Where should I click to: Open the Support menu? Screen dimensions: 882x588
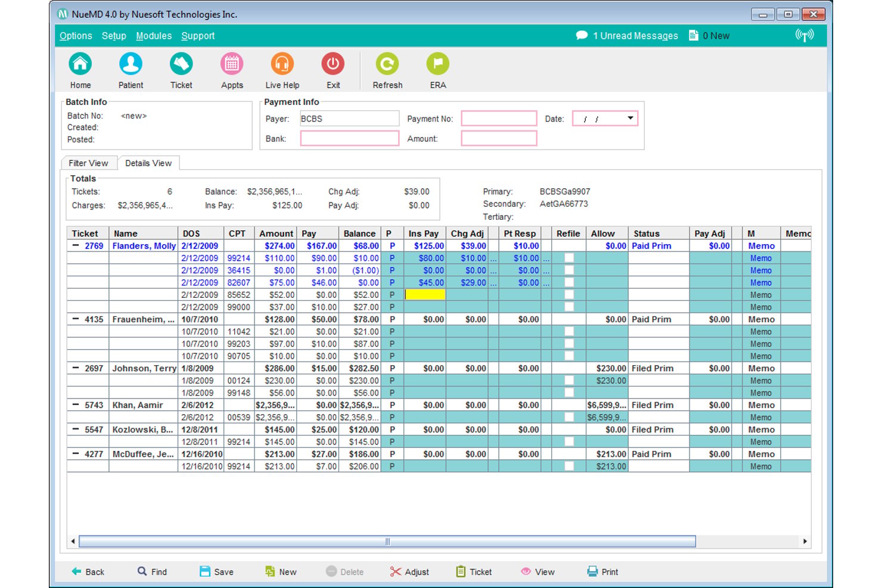198,36
